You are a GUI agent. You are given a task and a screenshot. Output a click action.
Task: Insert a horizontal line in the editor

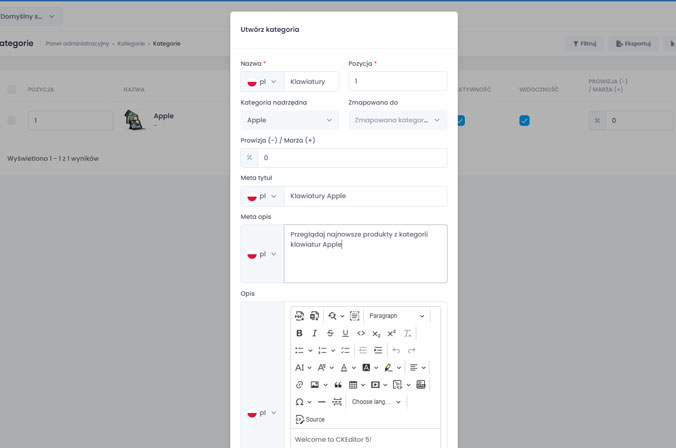[x=321, y=402]
